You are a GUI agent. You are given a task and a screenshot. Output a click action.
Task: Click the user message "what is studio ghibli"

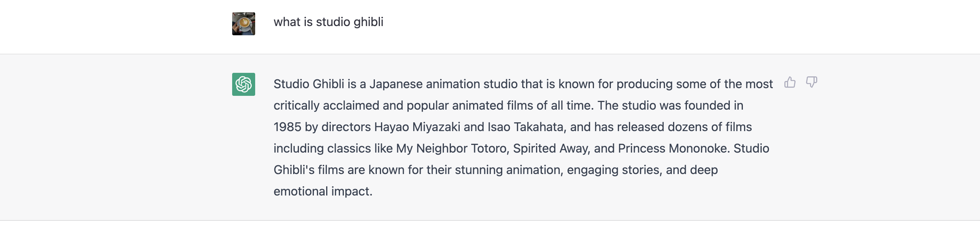click(328, 22)
